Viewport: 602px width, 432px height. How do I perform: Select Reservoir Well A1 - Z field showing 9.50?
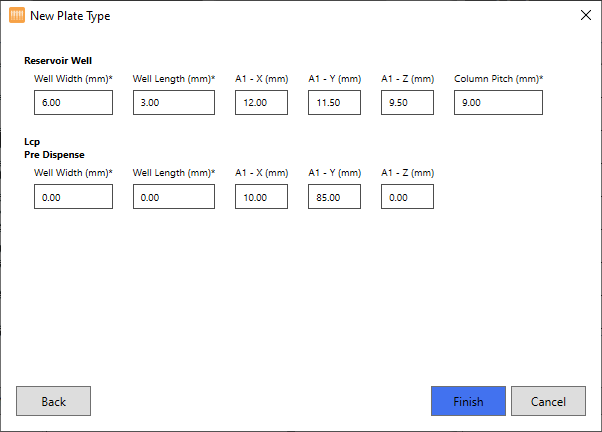pyautogui.click(x=407, y=103)
